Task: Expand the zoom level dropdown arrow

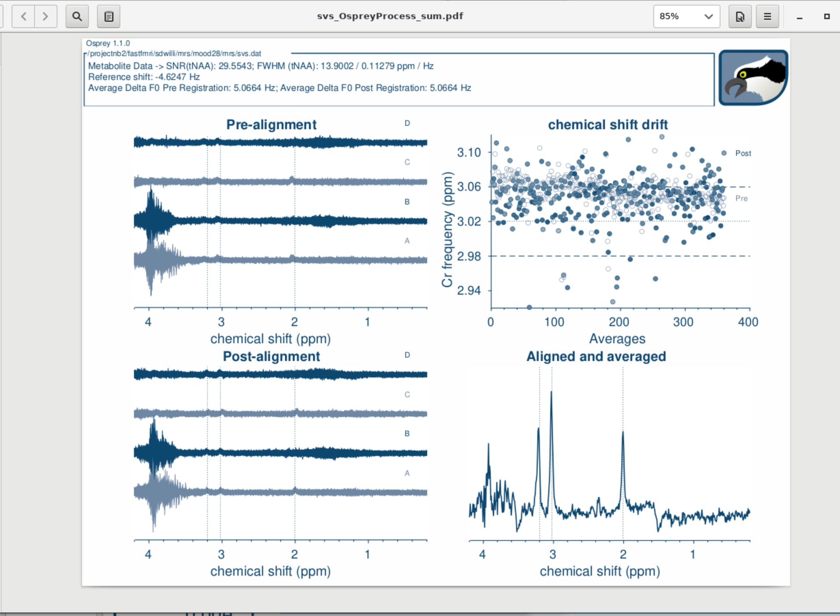Action: (x=708, y=17)
